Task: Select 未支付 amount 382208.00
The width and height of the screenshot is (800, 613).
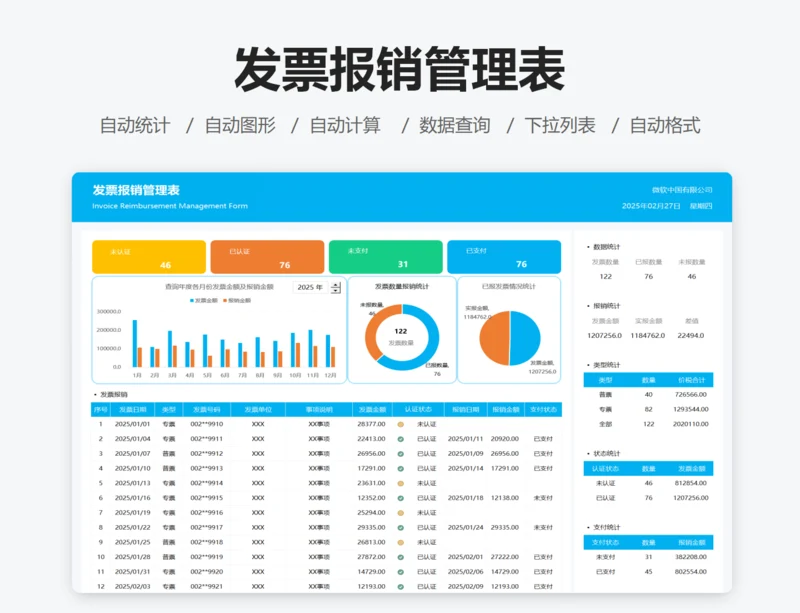Action: pyautogui.click(x=691, y=557)
